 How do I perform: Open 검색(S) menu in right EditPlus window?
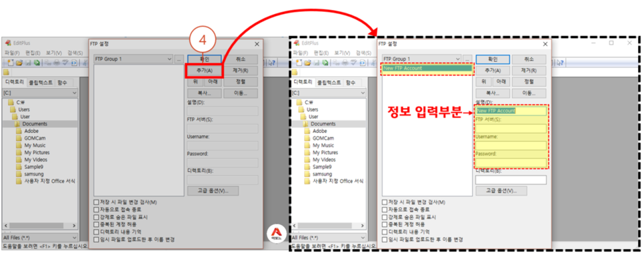pyautogui.click(x=363, y=53)
